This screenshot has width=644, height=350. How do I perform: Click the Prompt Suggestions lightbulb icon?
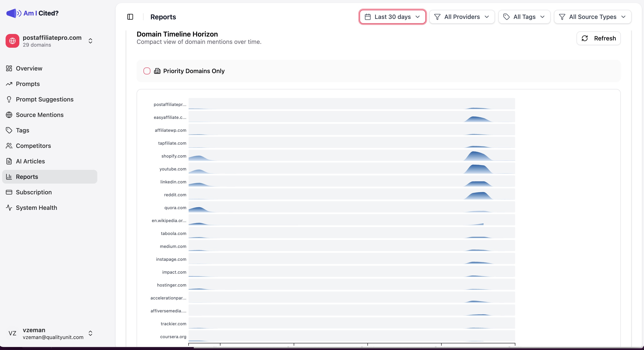(9, 99)
